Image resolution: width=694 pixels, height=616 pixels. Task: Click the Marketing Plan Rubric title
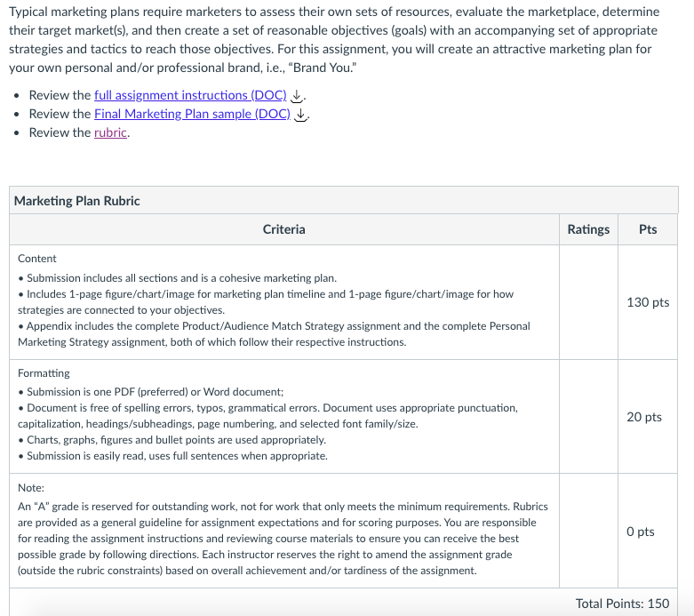click(77, 201)
